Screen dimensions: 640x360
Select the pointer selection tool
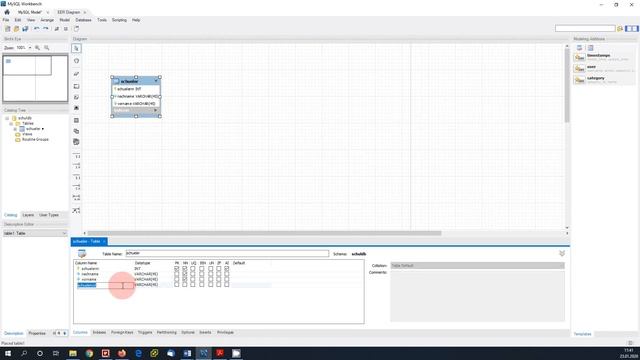click(76, 48)
